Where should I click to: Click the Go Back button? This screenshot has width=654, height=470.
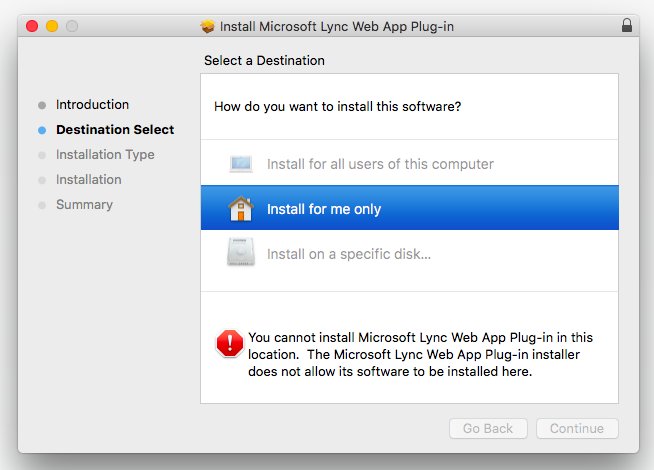pyautogui.click(x=488, y=428)
